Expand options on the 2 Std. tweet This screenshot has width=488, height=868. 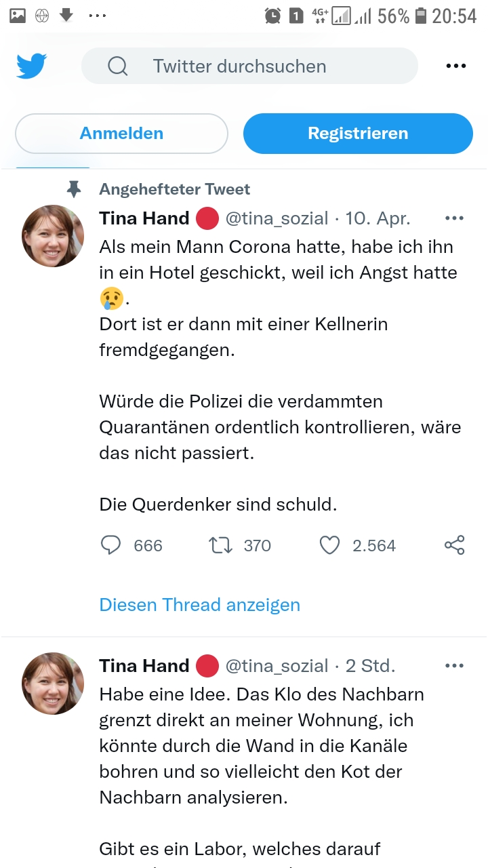(454, 666)
